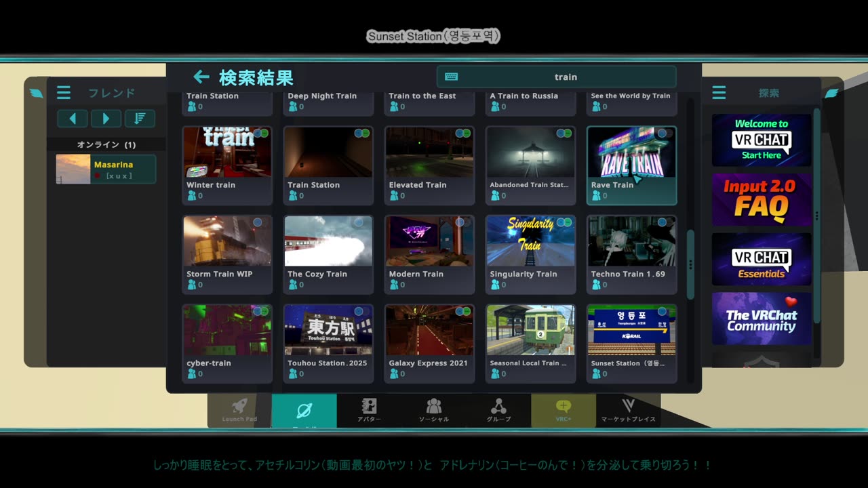Screen dimensions: 868x488
Task: Show next friends page arrow
Action: [106, 119]
